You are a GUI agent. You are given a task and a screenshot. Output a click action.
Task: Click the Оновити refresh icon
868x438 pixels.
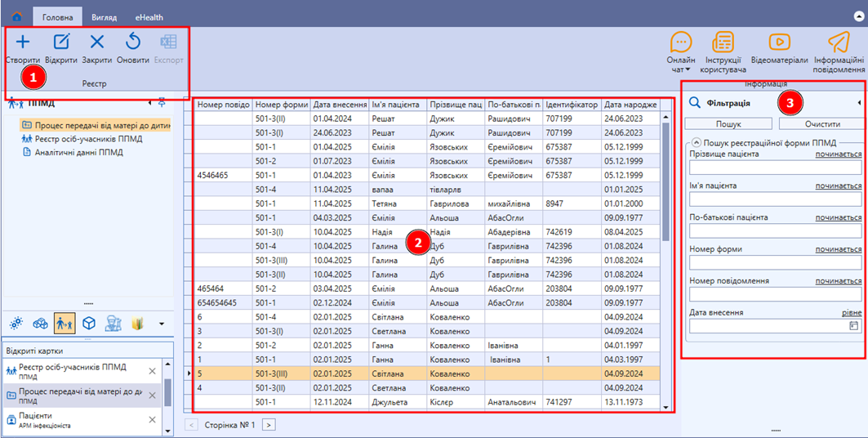133,42
